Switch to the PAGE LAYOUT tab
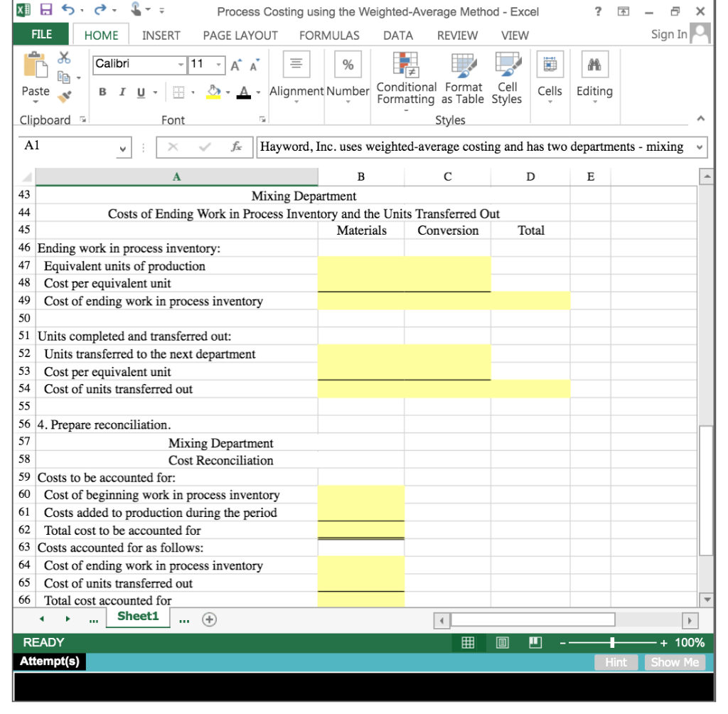The width and height of the screenshot is (728, 714). (x=240, y=36)
